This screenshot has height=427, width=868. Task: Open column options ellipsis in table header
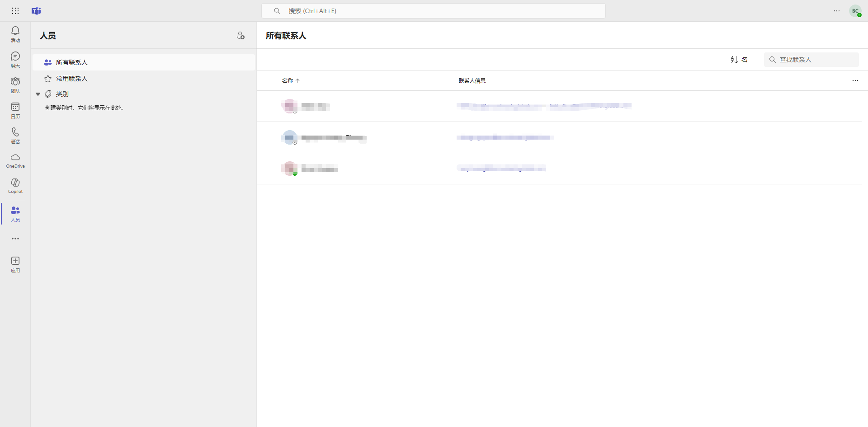(855, 80)
